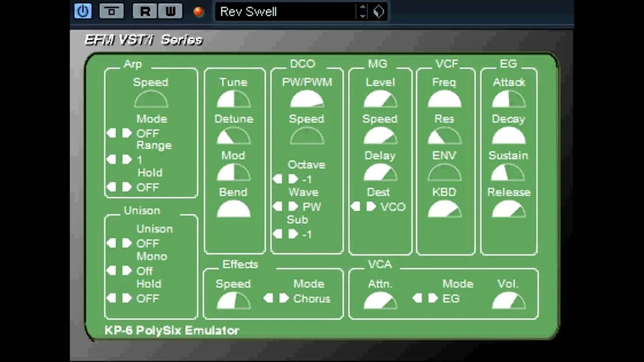
Task: Toggle the plugin power bypass button
Action: click(x=83, y=11)
